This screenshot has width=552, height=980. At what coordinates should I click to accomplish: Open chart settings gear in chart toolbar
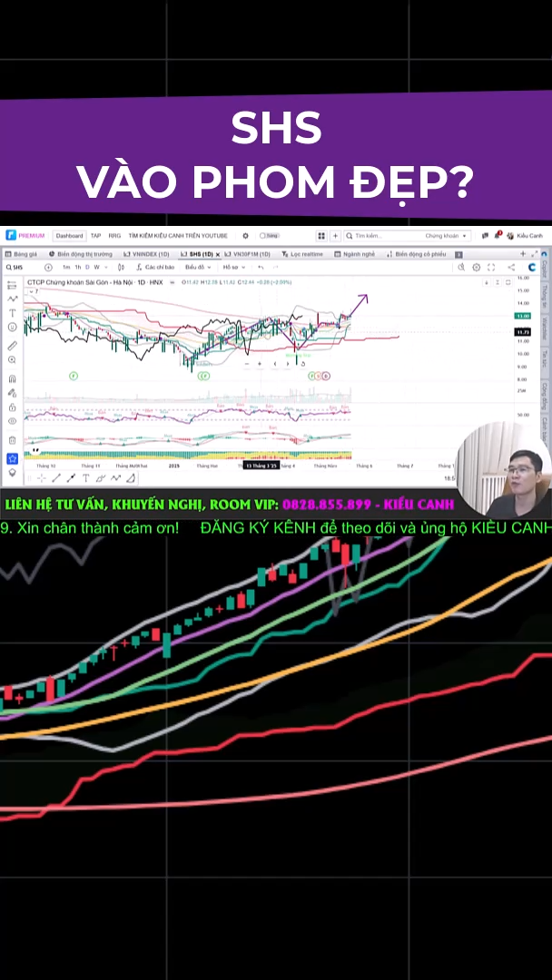(477, 268)
